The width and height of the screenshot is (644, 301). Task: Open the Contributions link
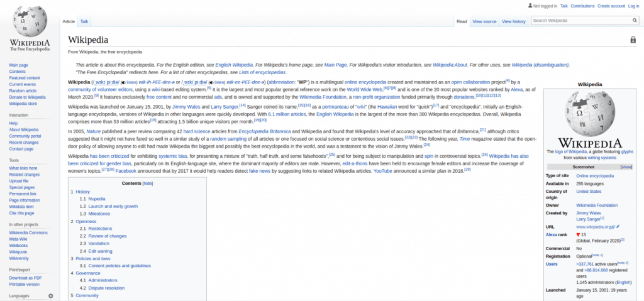click(x=582, y=6)
